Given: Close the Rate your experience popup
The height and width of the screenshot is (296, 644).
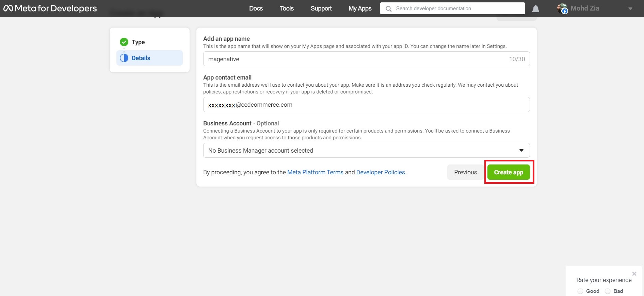Looking at the screenshot, I should click(x=634, y=274).
